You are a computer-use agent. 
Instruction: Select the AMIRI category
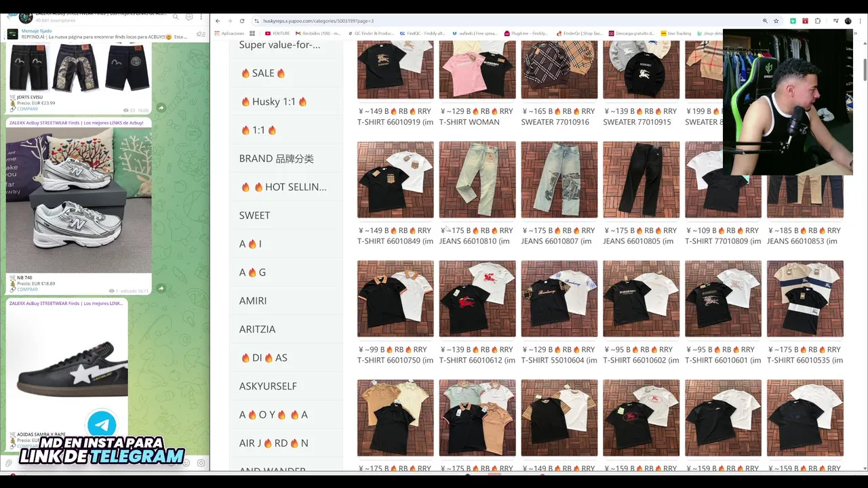[x=286, y=301]
